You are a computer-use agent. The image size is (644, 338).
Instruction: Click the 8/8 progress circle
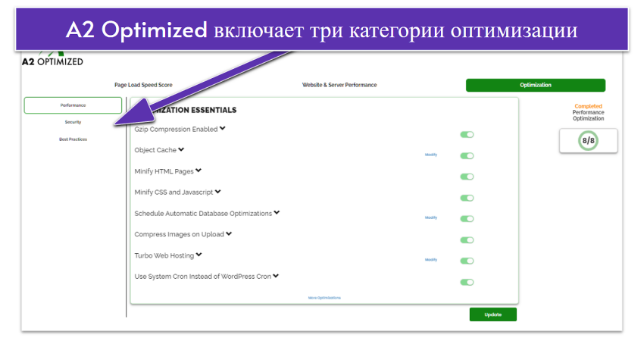coord(588,140)
